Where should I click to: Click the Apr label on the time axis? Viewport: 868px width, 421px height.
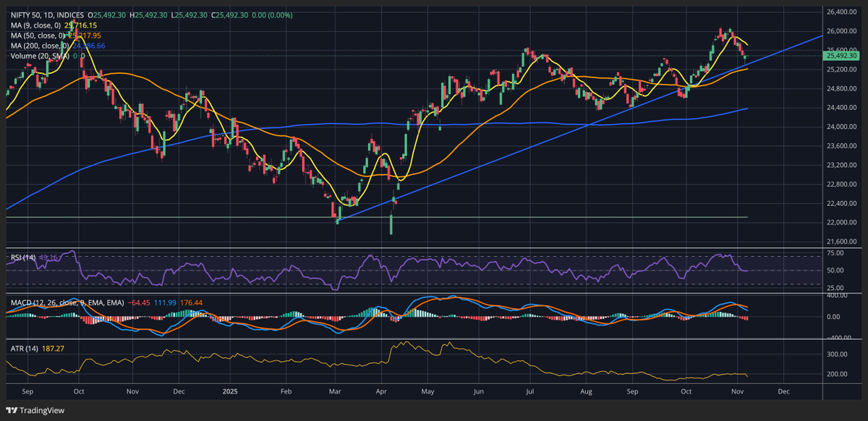click(381, 391)
